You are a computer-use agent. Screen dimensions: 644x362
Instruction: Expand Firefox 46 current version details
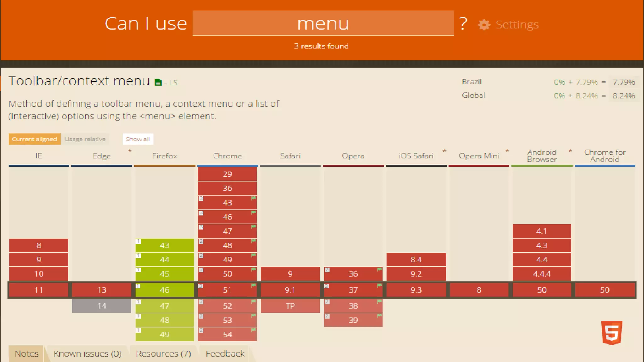click(x=164, y=290)
